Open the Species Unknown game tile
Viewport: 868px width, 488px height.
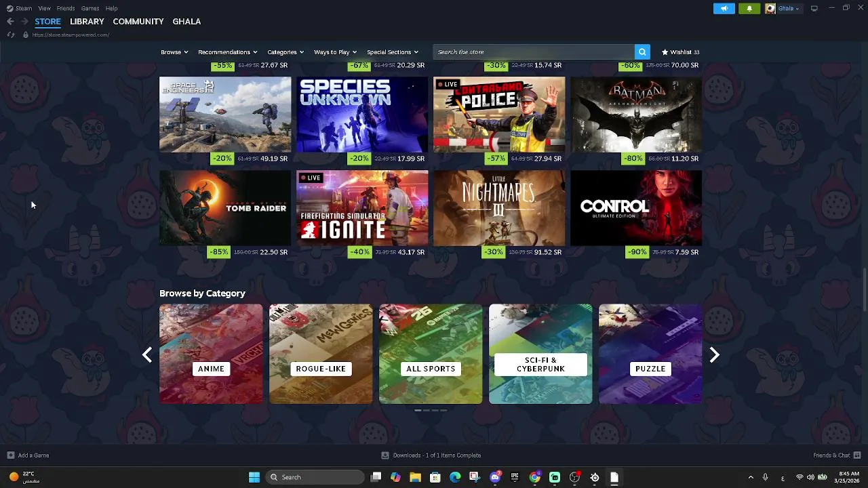point(362,115)
